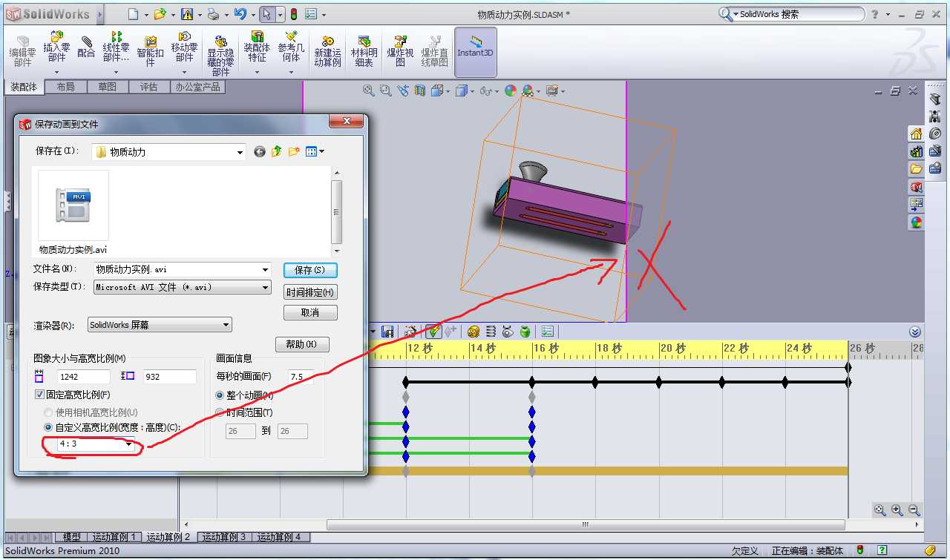Screen dimensions: 950x560
Task: Switch to the 运动算例 3 tab
Action: click(x=223, y=537)
